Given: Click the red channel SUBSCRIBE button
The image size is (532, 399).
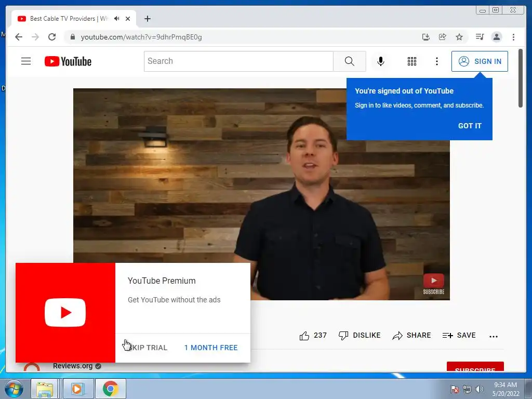Looking at the screenshot, I should pyautogui.click(x=475, y=367).
